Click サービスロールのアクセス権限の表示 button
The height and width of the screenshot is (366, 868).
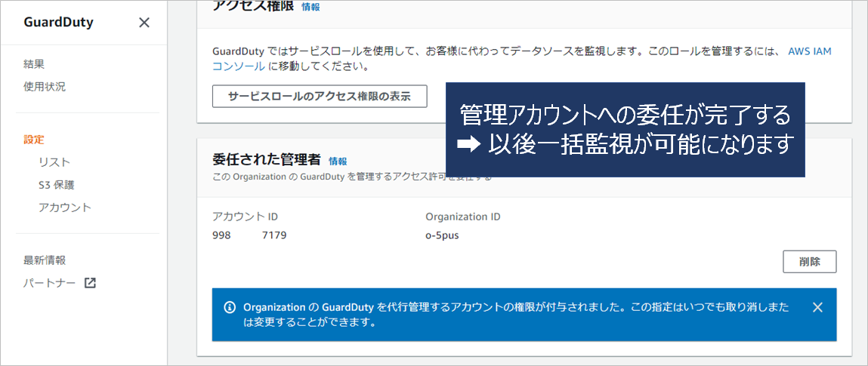tap(319, 96)
